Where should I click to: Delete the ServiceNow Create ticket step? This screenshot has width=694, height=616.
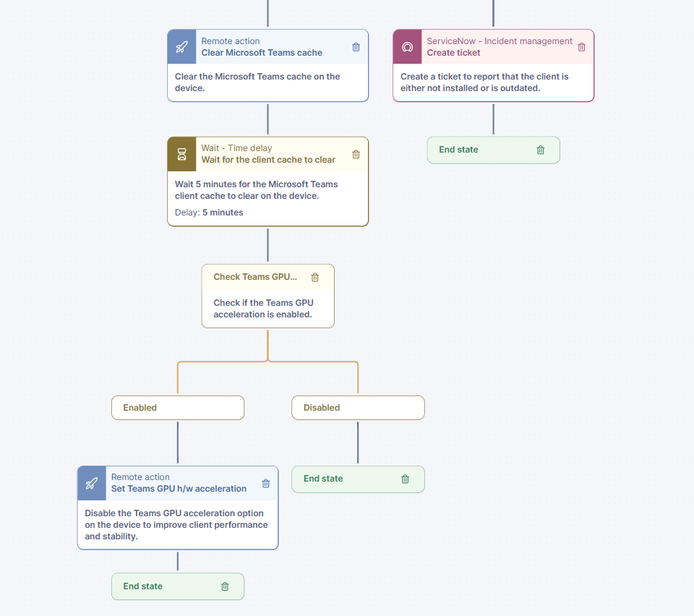[581, 47]
